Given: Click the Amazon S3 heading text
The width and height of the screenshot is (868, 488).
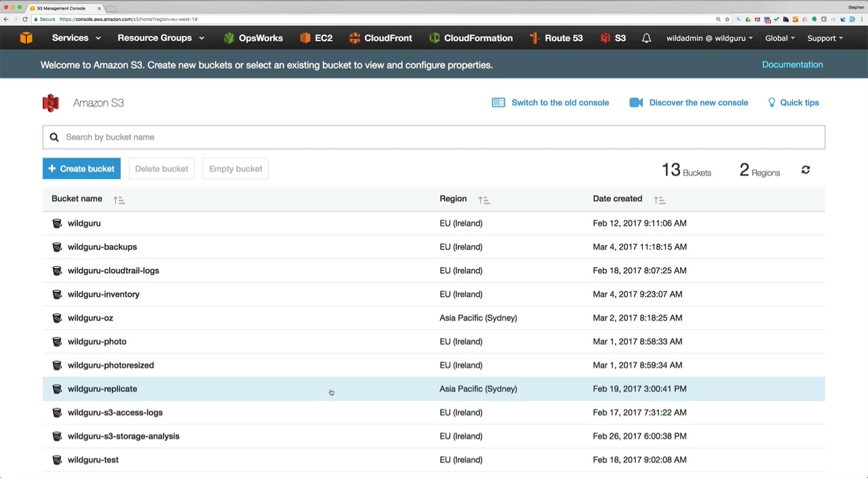Looking at the screenshot, I should (98, 103).
